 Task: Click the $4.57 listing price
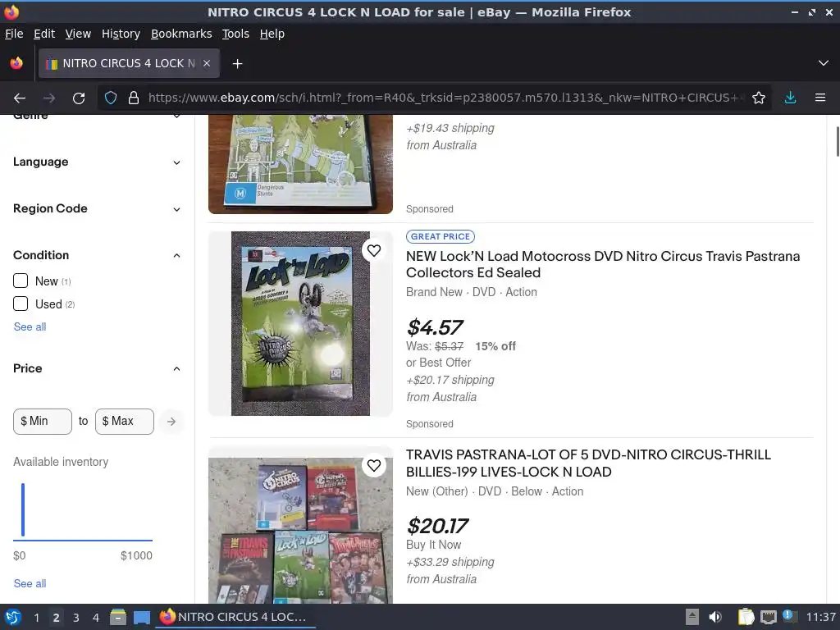point(435,327)
